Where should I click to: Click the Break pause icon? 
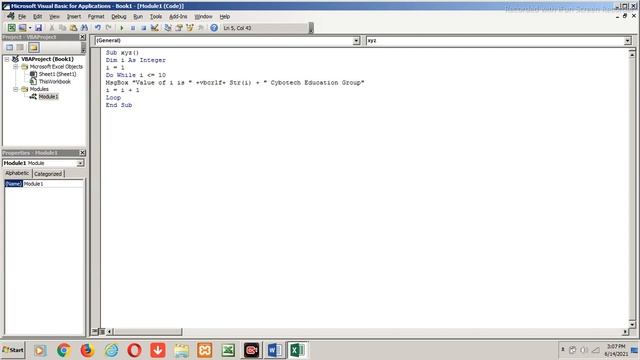(133, 28)
